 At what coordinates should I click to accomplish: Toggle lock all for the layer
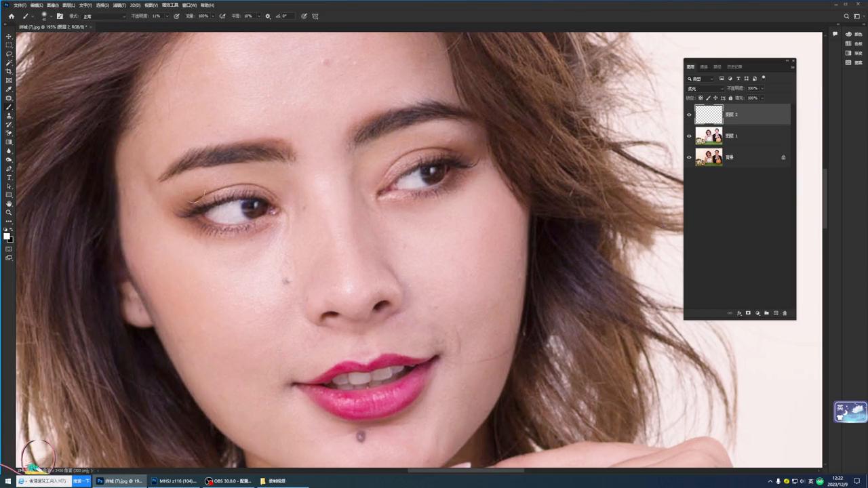point(730,98)
